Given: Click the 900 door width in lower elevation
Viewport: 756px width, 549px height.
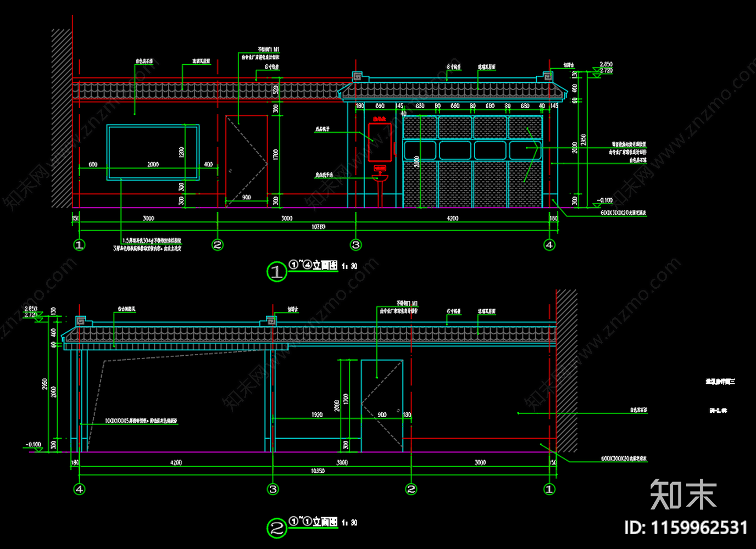Looking at the screenshot, I should pos(382,415).
